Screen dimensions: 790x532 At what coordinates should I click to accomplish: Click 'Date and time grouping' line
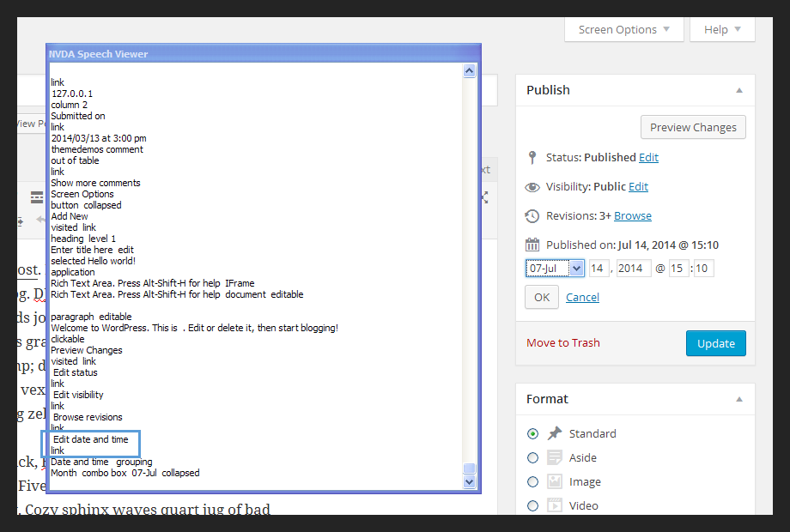tap(101, 462)
